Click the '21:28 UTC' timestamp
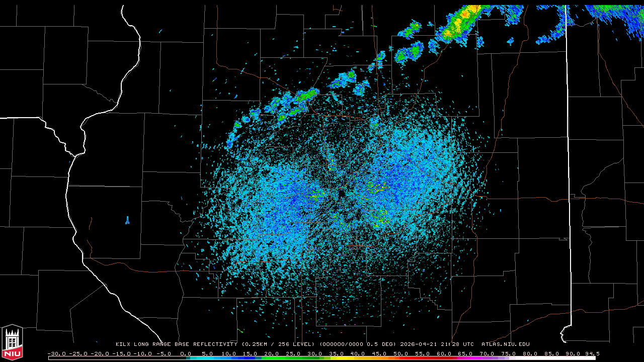Viewport: 644px width, 362px height. [457, 344]
